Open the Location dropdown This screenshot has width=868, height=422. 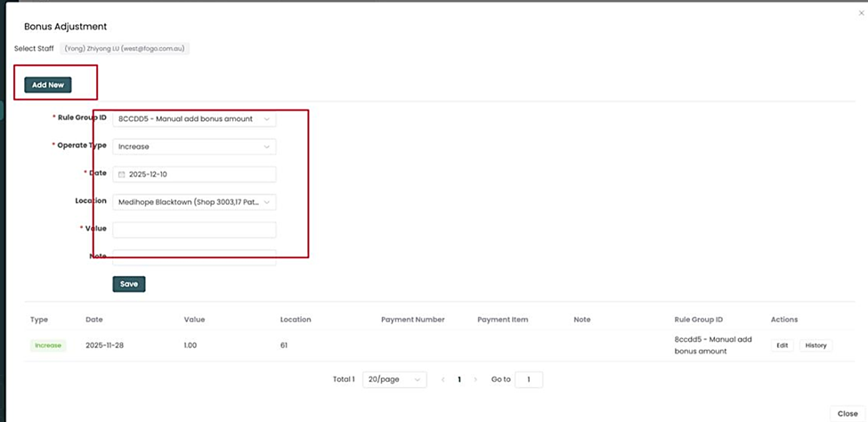point(194,202)
